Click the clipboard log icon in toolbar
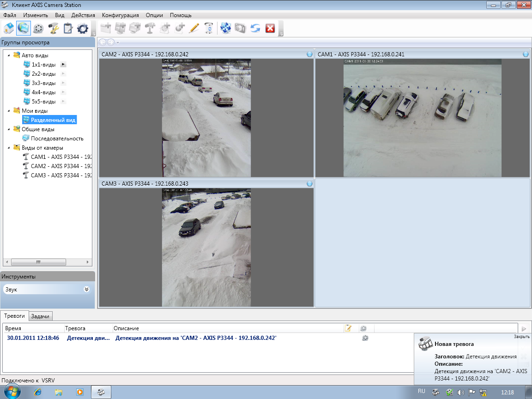Image resolution: width=532 pixels, height=399 pixels. point(68,29)
